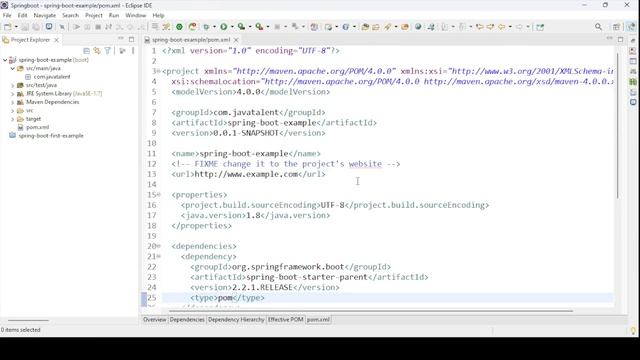Select the Project Explorer view tab
The image size is (640, 360).
click(30, 40)
